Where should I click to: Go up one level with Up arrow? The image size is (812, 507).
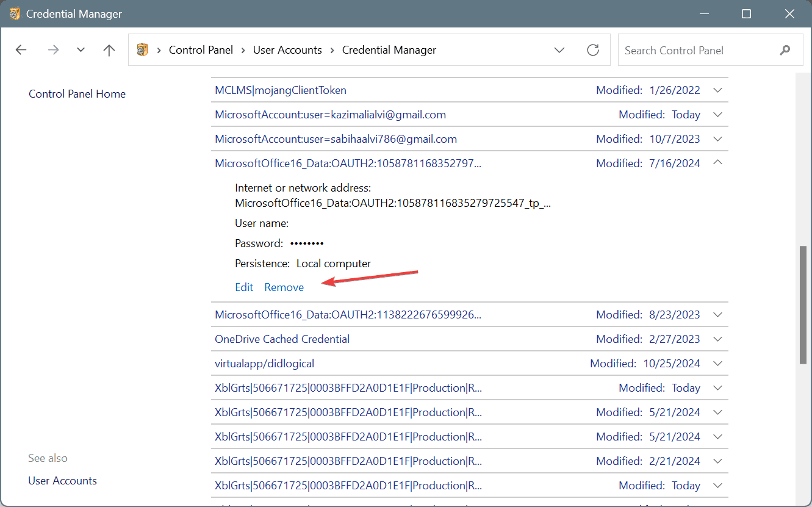pyautogui.click(x=109, y=50)
